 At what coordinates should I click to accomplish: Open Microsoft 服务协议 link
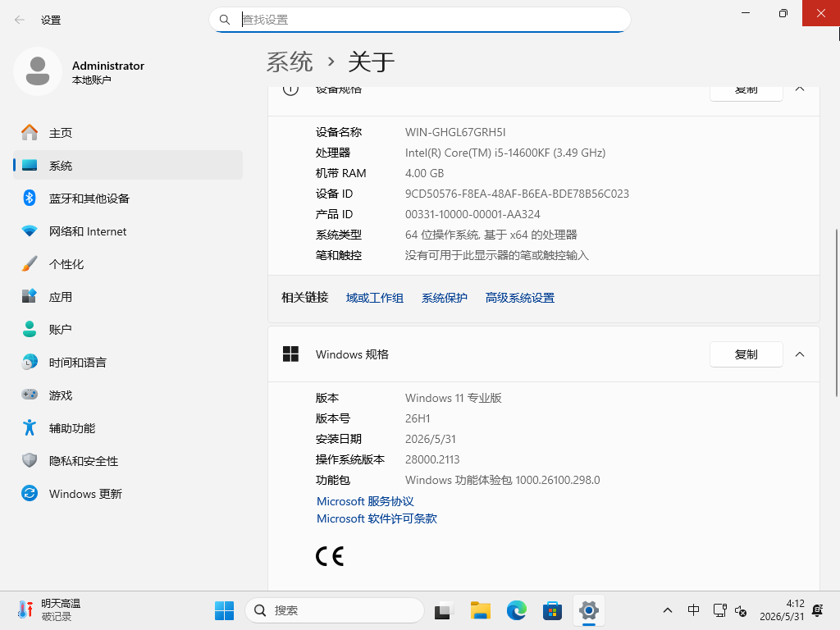(x=365, y=501)
